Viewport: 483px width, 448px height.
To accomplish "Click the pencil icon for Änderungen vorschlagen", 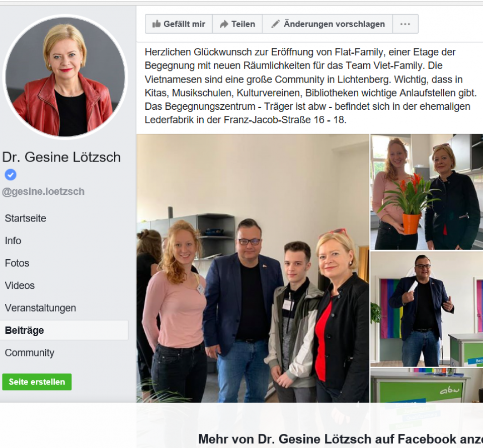I will pos(275,24).
